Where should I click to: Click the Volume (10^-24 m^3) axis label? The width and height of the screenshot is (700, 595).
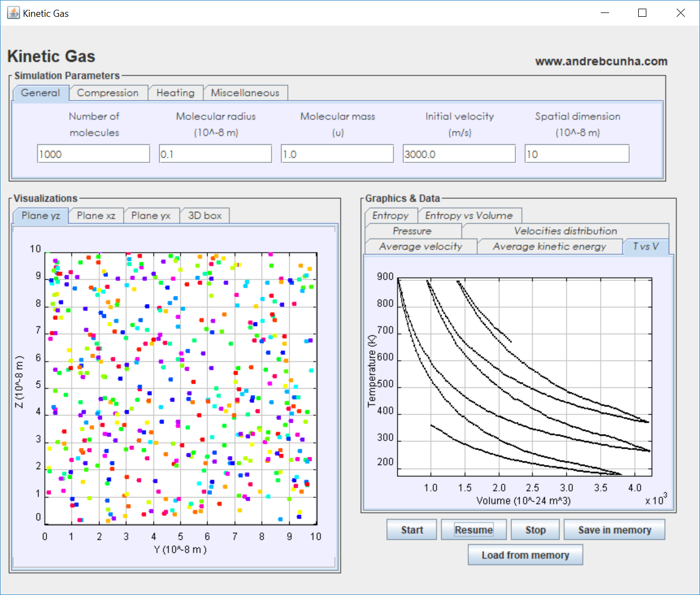[523, 501]
